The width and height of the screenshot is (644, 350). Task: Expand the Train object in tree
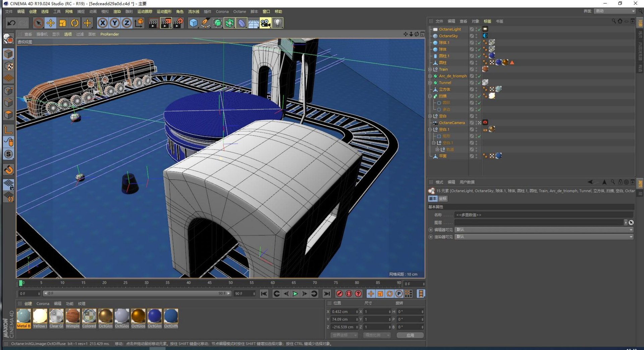point(430,69)
